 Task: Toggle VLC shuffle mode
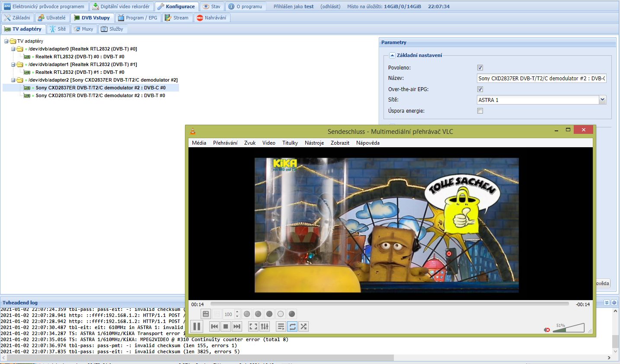(x=304, y=326)
